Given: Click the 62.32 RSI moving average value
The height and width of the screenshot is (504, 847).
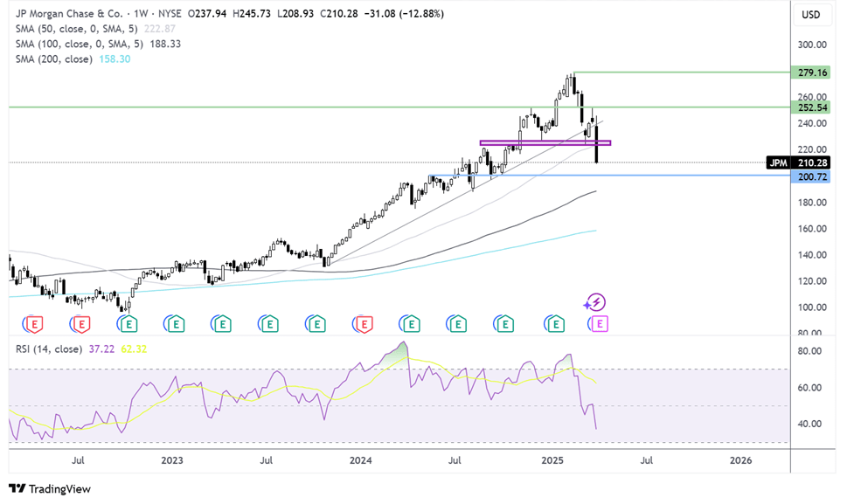Looking at the screenshot, I should 134,349.
